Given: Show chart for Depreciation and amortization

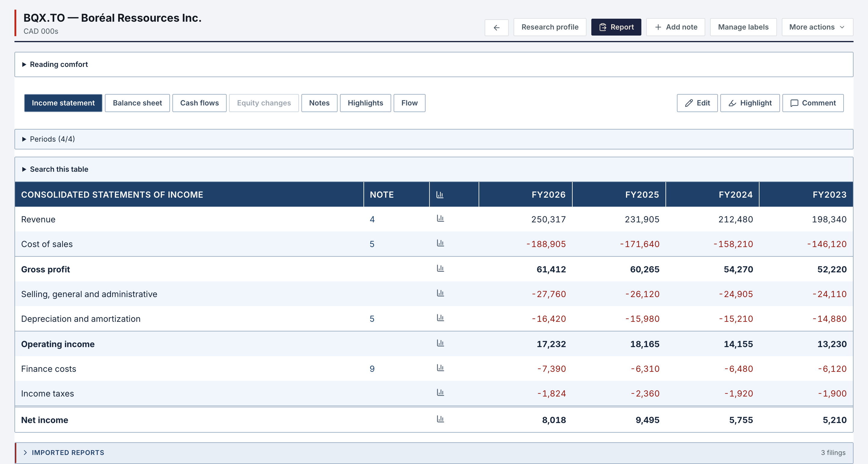Looking at the screenshot, I should coord(440,318).
